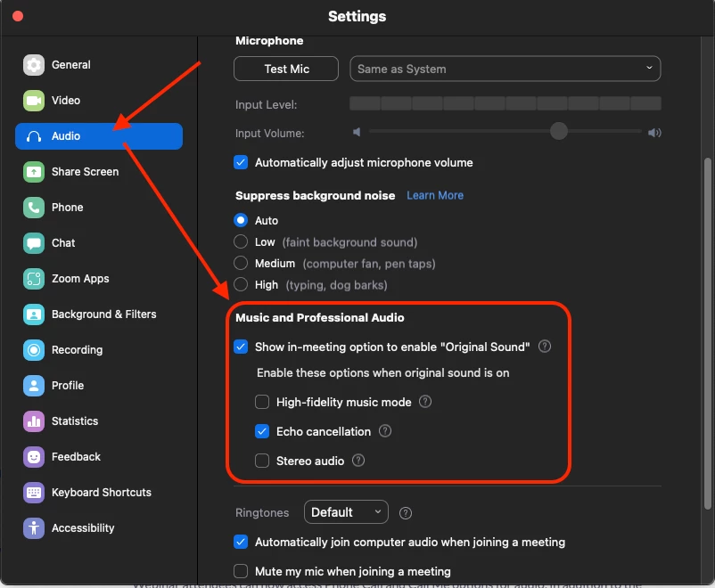Open Share Screen settings

(x=99, y=172)
